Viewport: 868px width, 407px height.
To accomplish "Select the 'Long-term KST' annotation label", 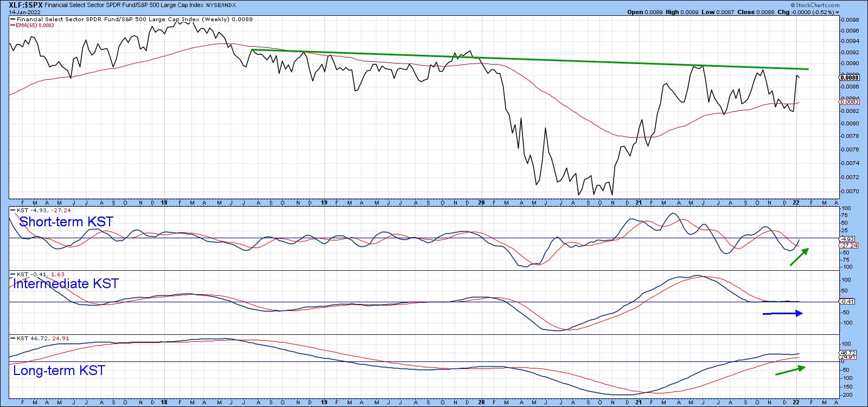I will pyautogui.click(x=59, y=371).
